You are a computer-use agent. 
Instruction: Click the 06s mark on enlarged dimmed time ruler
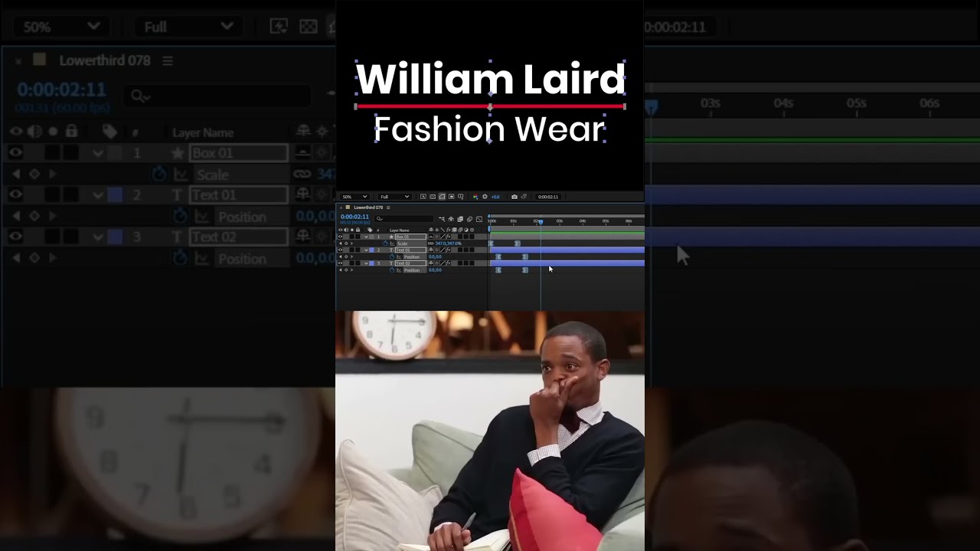(929, 103)
